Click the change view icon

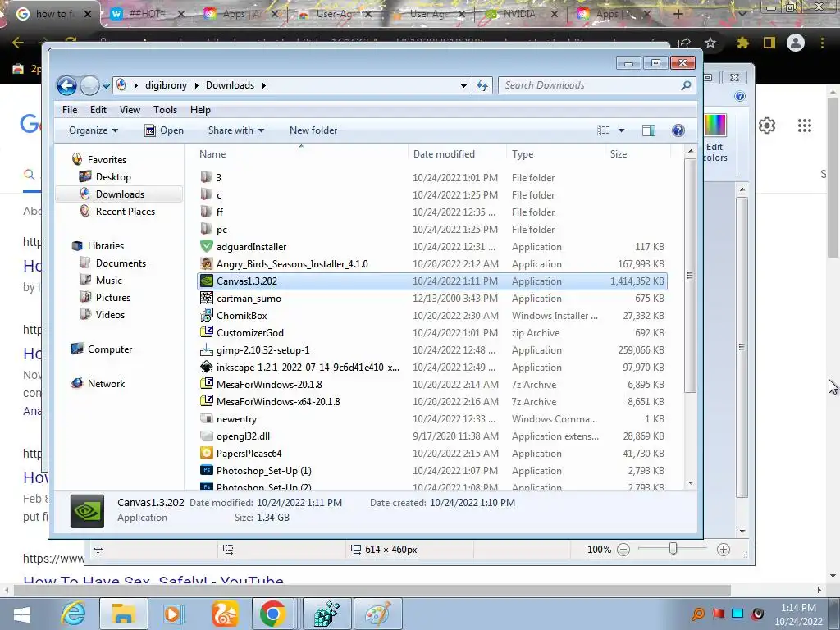tap(604, 130)
